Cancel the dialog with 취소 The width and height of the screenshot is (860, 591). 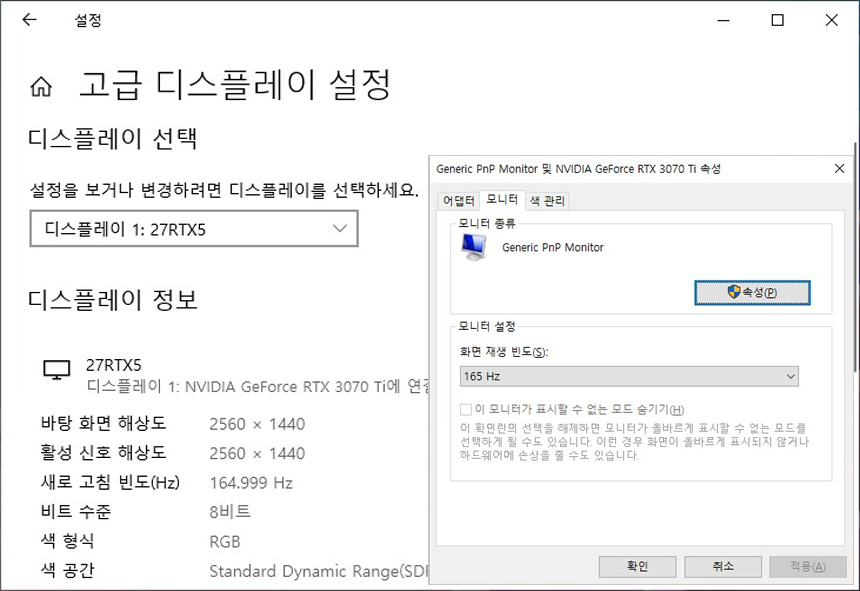(x=723, y=566)
